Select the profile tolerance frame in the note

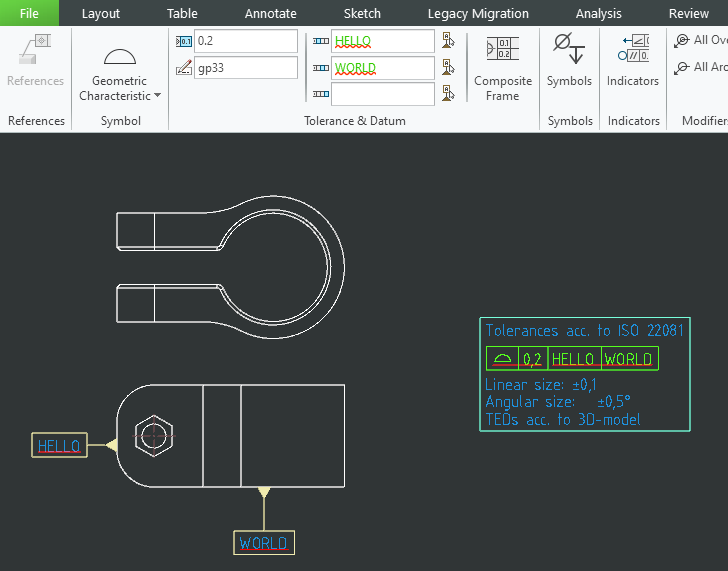pyautogui.click(x=572, y=359)
